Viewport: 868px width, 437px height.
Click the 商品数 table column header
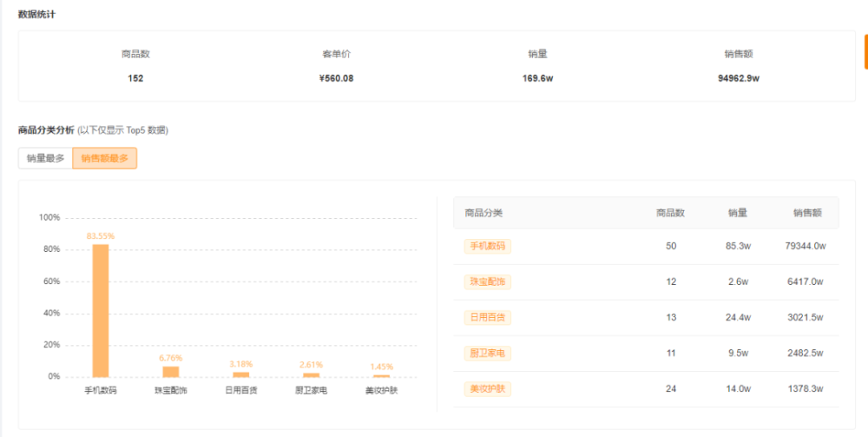[x=670, y=213]
